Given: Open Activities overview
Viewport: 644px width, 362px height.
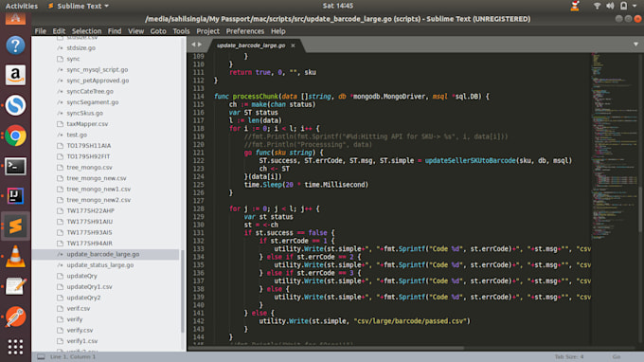Looking at the screenshot, I should tap(22, 6).
